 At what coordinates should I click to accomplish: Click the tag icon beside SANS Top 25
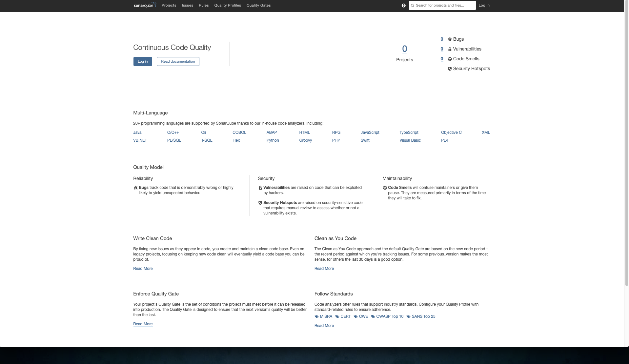click(408, 317)
